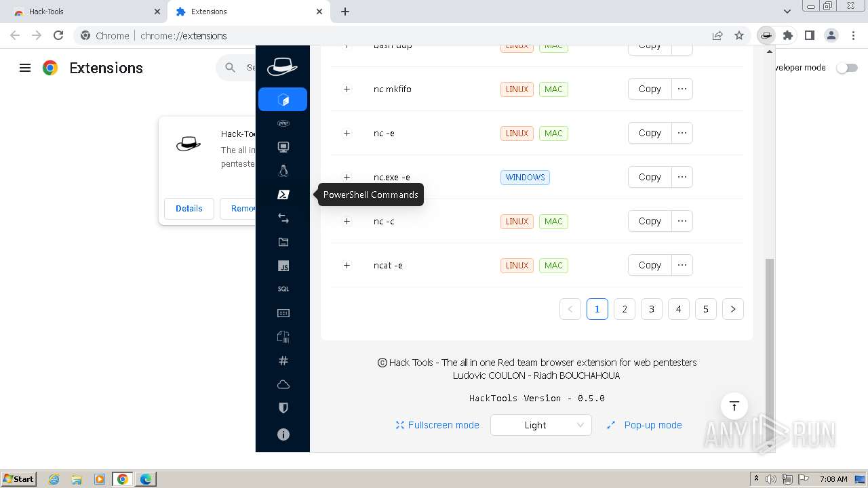Open the Linux commands penguin icon

pos(283,171)
